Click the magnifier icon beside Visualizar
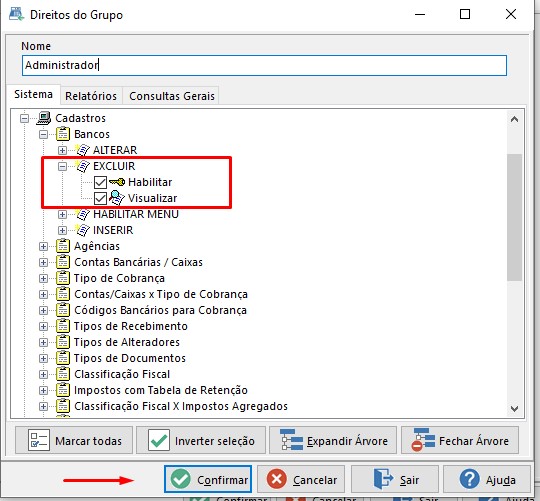This screenshot has height=501, width=540. coord(117,198)
